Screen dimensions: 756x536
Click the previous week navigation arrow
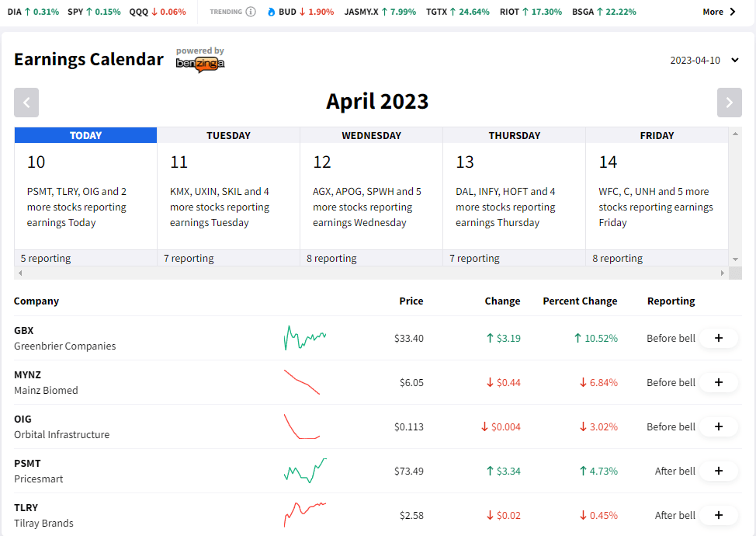click(26, 102)
